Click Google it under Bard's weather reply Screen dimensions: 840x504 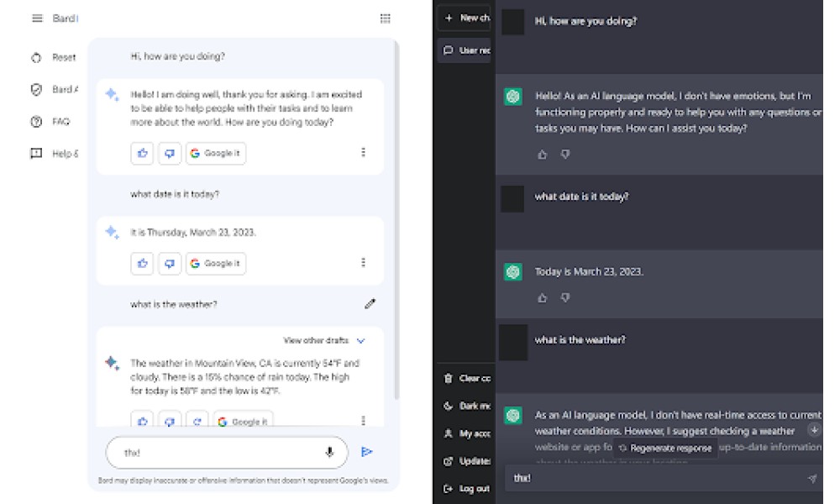[244, 419]
